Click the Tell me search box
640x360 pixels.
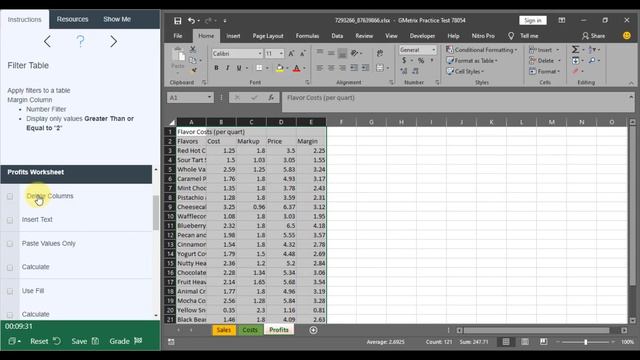coord(524,36)
